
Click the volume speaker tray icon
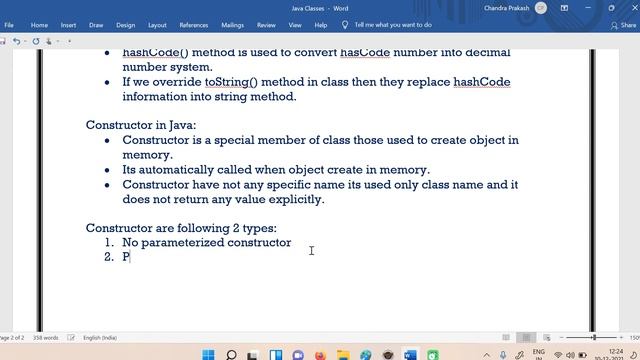click(x=570, y=355)
